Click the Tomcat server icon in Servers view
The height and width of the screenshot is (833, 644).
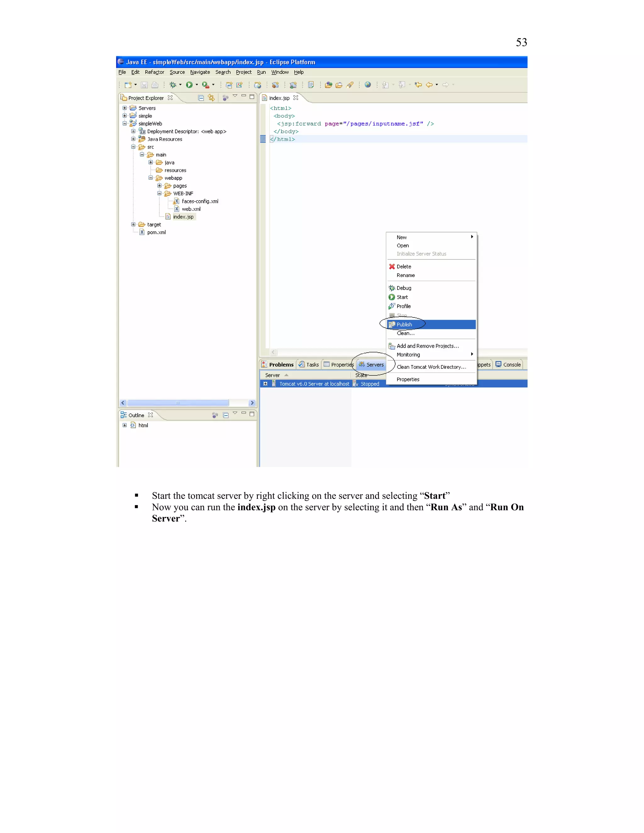(274, 384)
